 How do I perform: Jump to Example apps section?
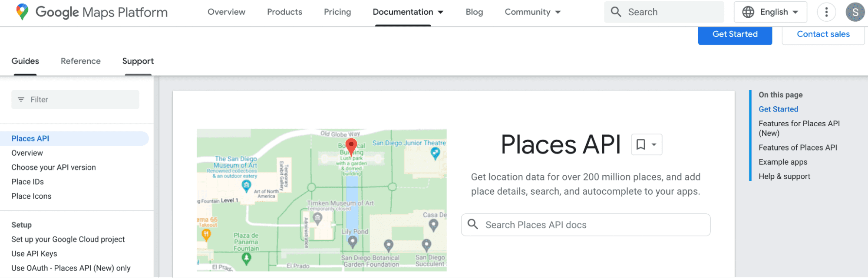coord(783,162)
